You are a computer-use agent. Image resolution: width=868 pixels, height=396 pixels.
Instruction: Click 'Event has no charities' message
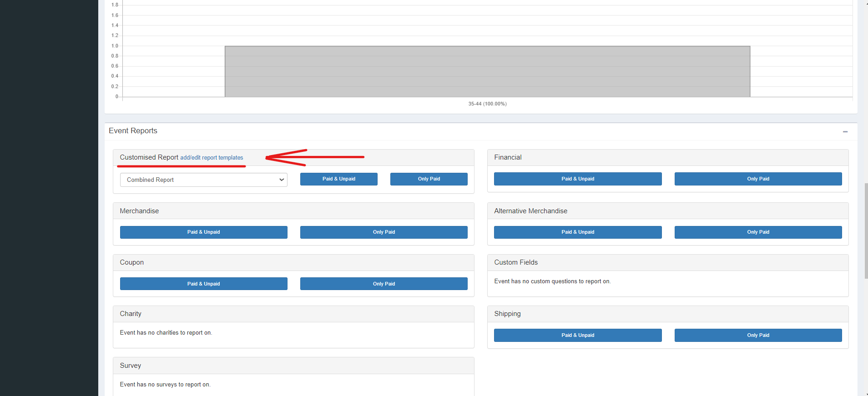pyautogui.click(x=166, y=333)
